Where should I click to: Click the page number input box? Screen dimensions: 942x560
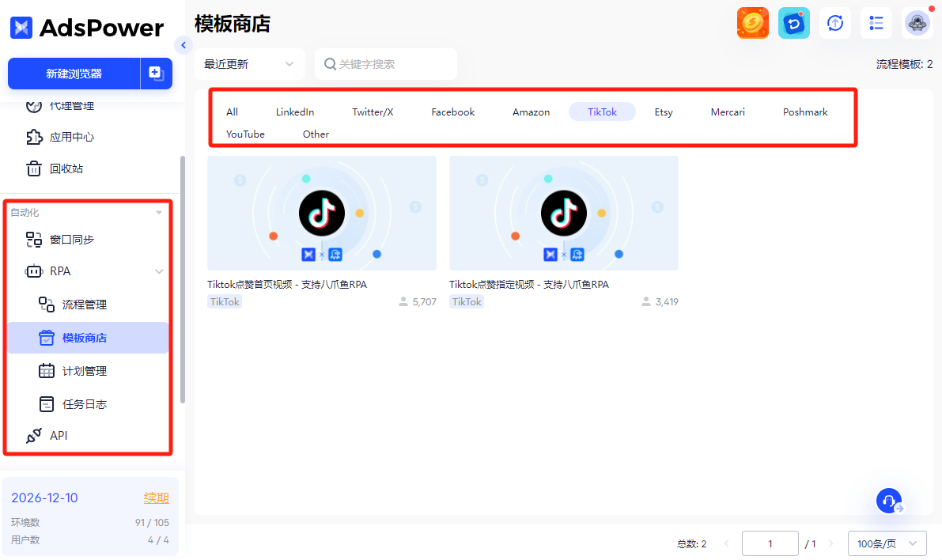pyautogui.click(x=770, y=543)
